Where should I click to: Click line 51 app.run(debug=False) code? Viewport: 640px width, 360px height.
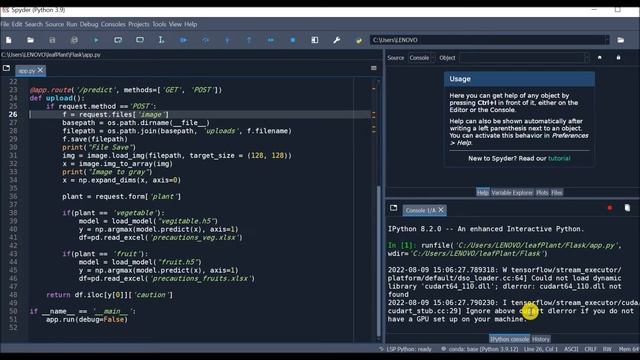point(87,319)
